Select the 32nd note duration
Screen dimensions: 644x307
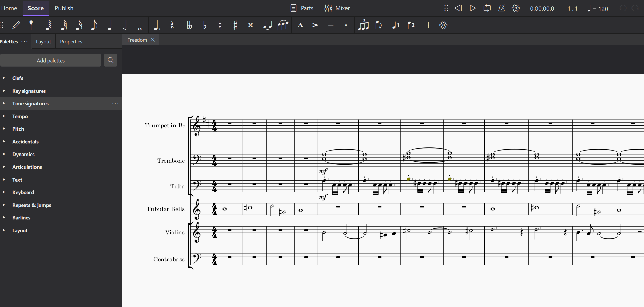[64, 25]
